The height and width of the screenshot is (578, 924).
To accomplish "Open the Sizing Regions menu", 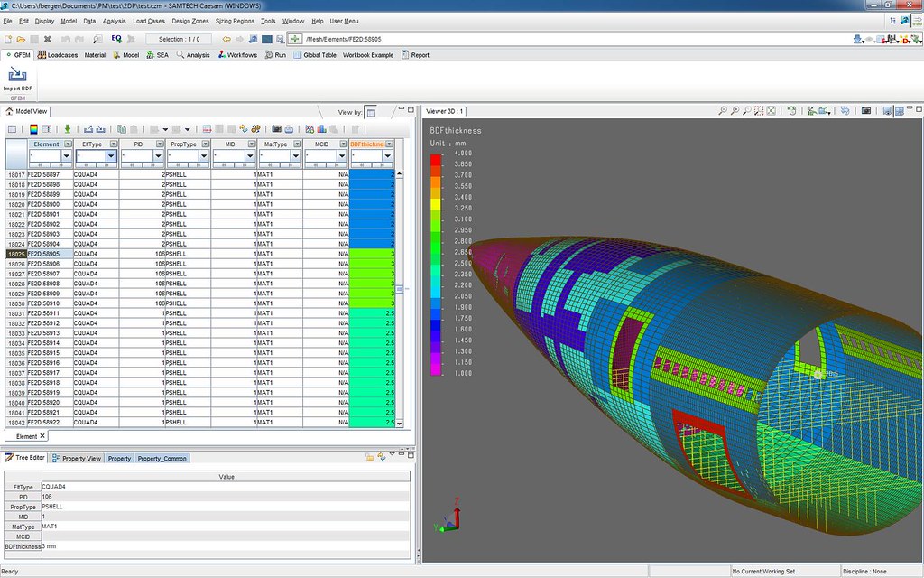I will [235, 21].
